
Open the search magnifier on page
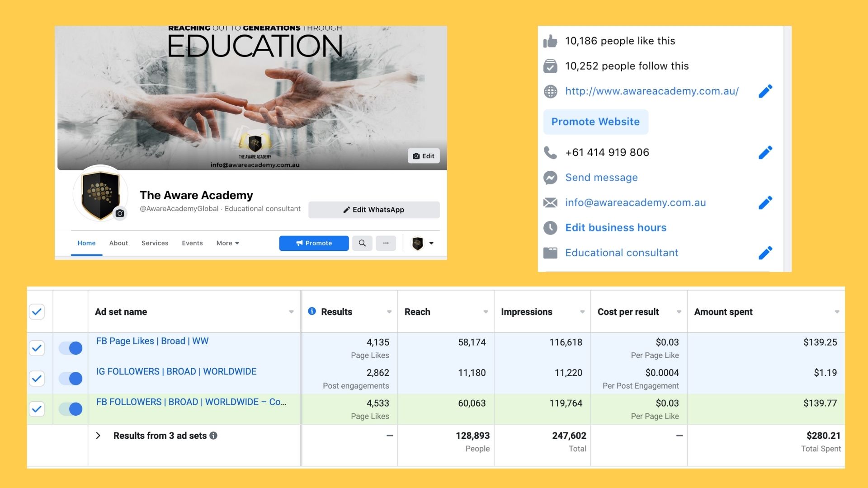click(x=362, y=243)
